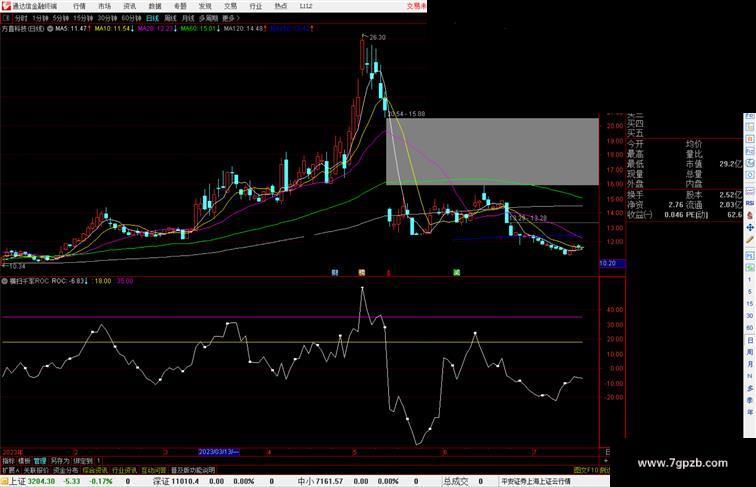Switch to the 1分钟 period tab
Image resolution: width=756 pixels, height=487 pixels.
[40, 18]
